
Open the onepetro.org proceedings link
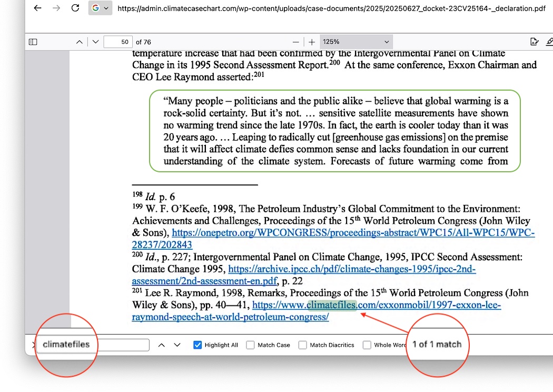tap(353, 233)
